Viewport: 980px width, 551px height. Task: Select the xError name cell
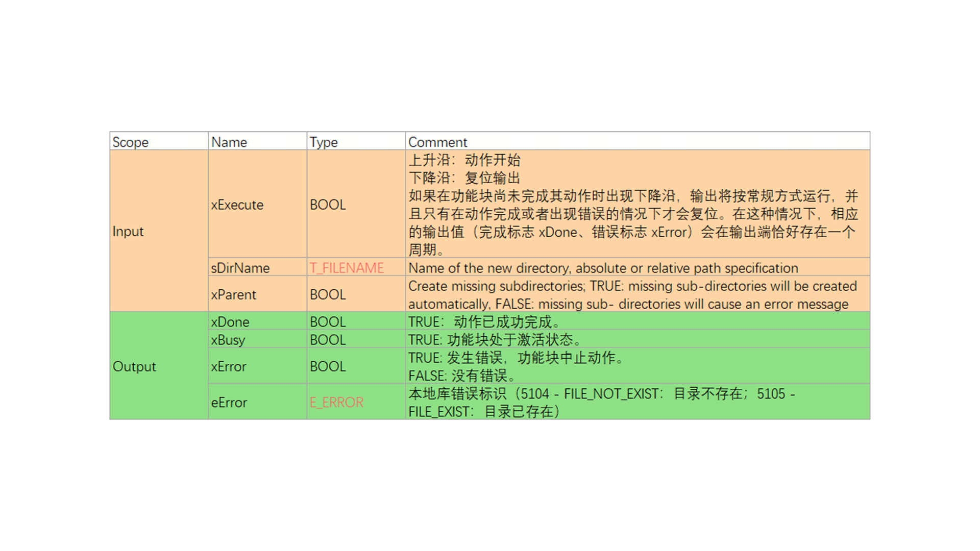pos(229,366)
